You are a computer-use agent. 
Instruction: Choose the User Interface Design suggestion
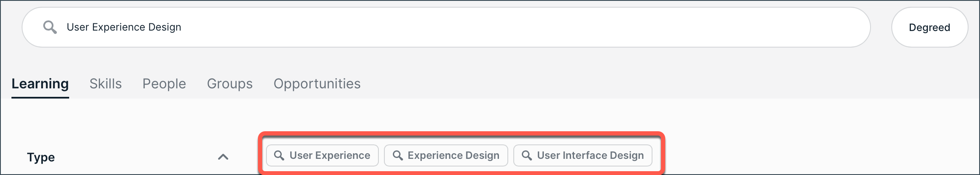[x=583, y=155]
